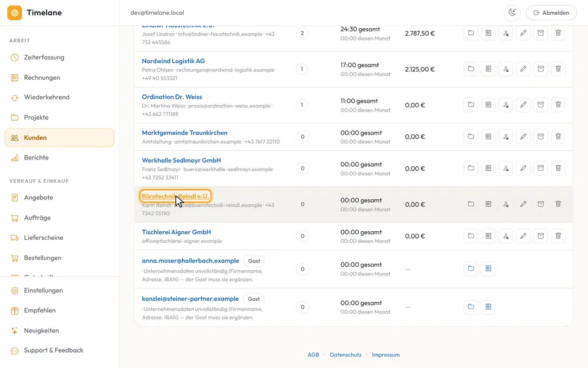Click the "11:00 gesamt" time value
This screenshot has width=588, height=368.
click(x=359, y=101)
